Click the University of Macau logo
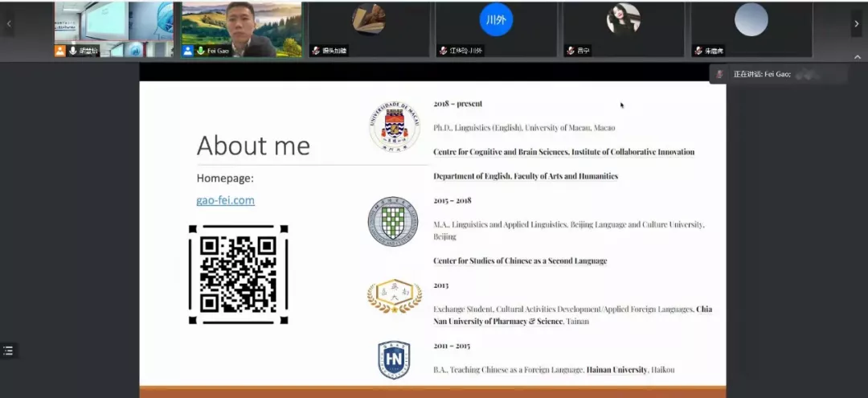The width and height of the screenshot is (868, 398). [x=394, y=127]
